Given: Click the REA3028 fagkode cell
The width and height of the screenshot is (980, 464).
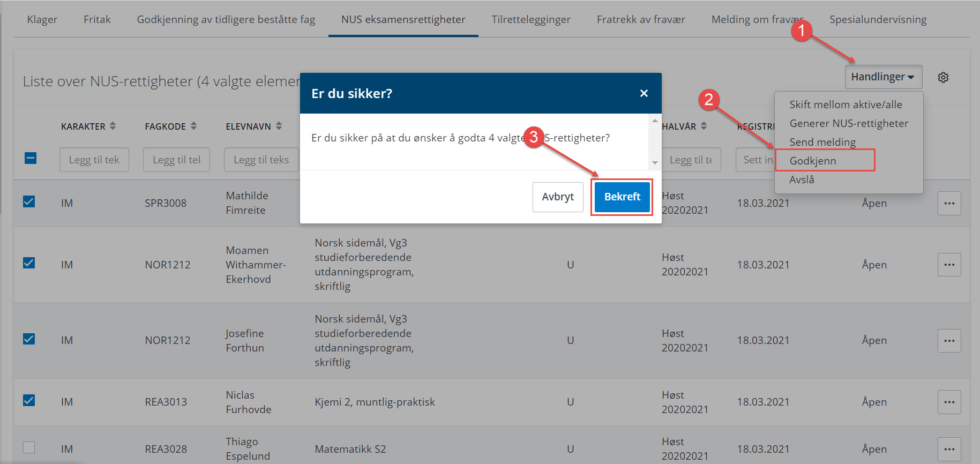Looking at the screenshot, I should [166, 449].
